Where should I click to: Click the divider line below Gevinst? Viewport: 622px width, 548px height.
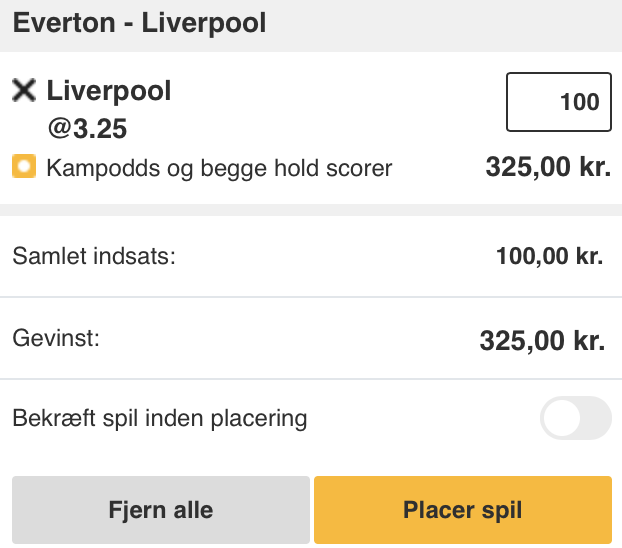[311, 379]
